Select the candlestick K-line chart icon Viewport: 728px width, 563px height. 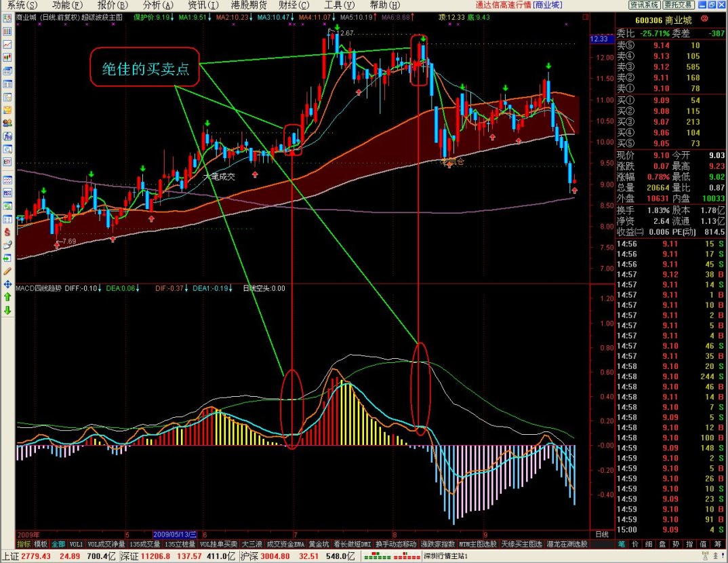7,58
